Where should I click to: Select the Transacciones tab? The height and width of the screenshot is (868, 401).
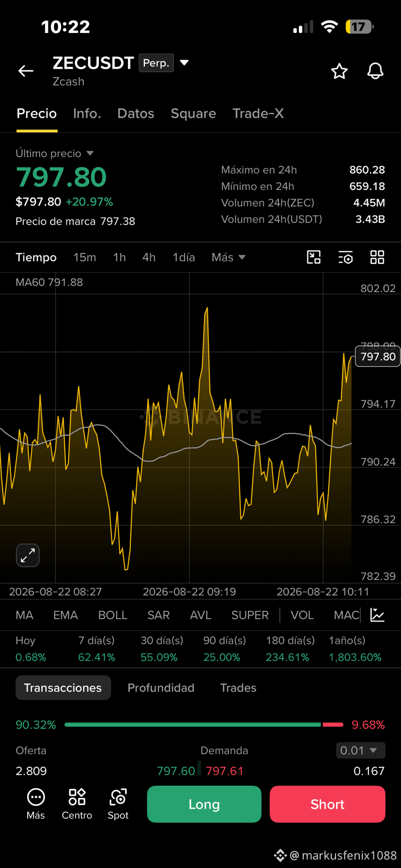[x=63, y=688]
